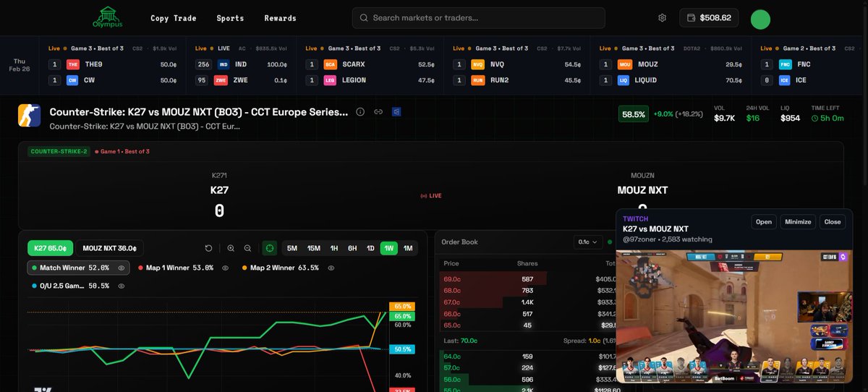Set chart range to 5M
868x392 pixels.
point(292,248)
